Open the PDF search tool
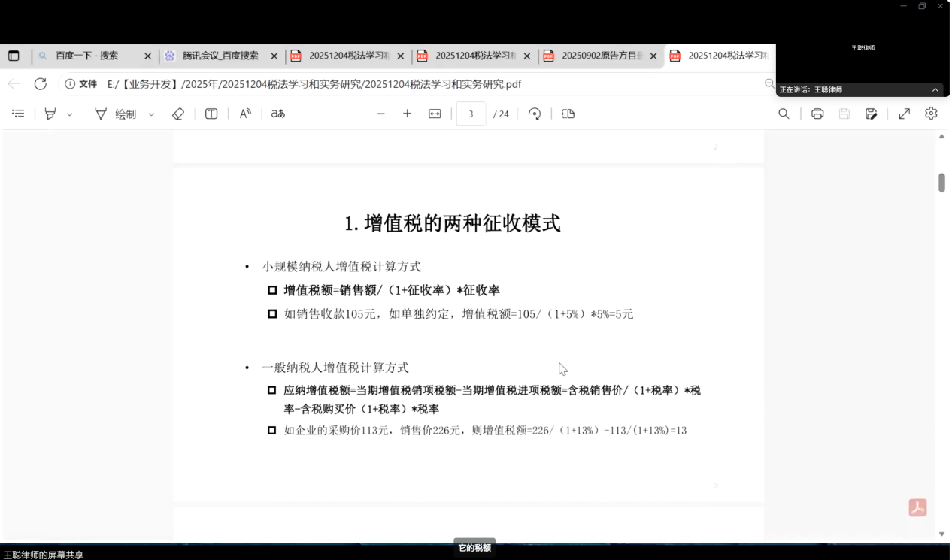952x560 pixels. [x=784, y=114]
